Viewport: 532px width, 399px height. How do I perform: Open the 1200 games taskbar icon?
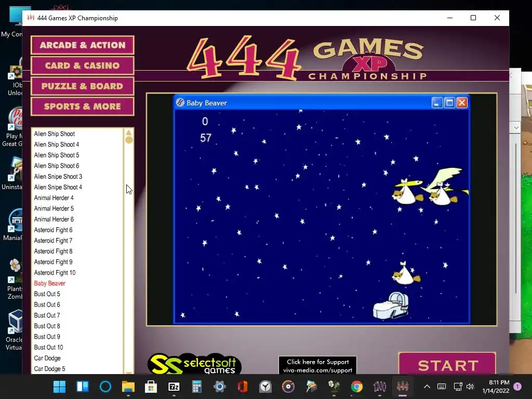[x=380, y=387]
